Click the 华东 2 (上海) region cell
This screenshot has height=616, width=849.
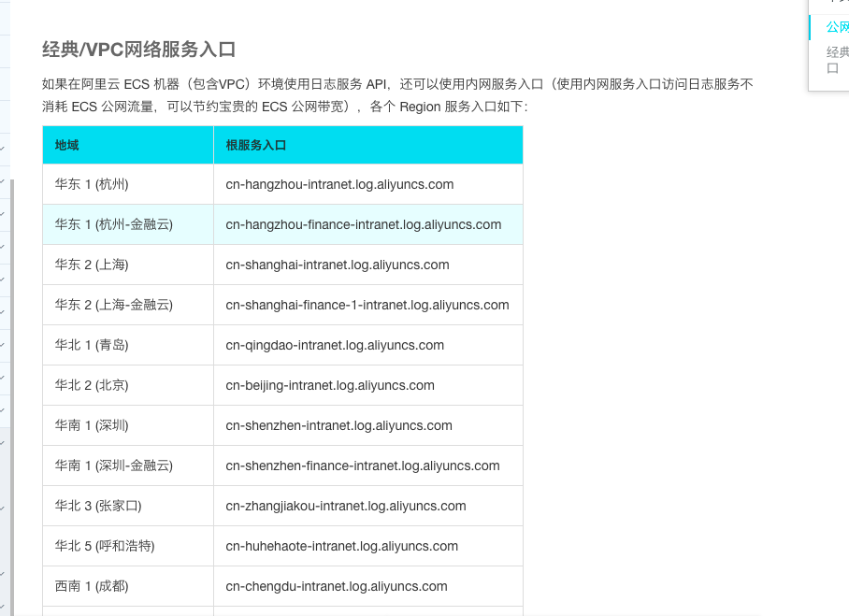click(x=128, y=265)
